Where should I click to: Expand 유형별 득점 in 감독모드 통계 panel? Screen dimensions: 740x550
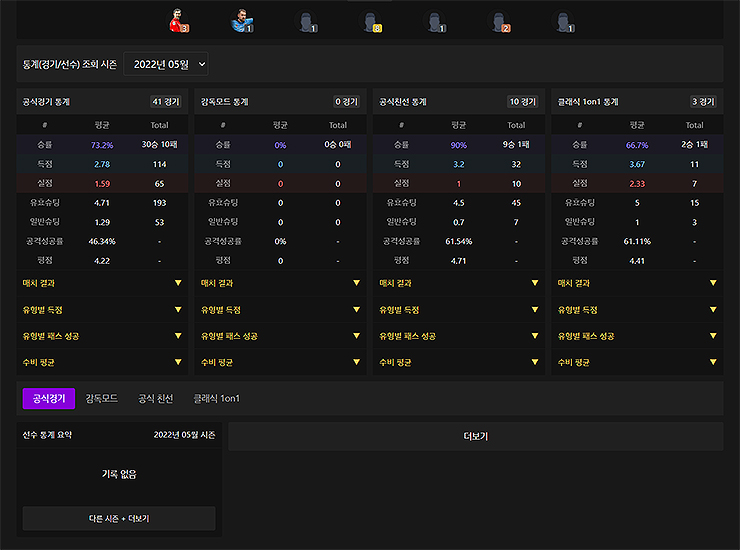click(x=280, y=310)
